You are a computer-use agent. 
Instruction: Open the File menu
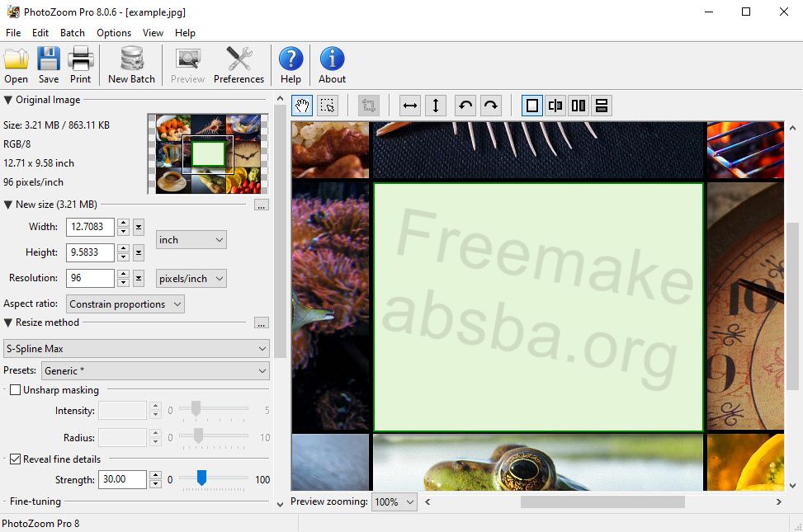point(13,33)
